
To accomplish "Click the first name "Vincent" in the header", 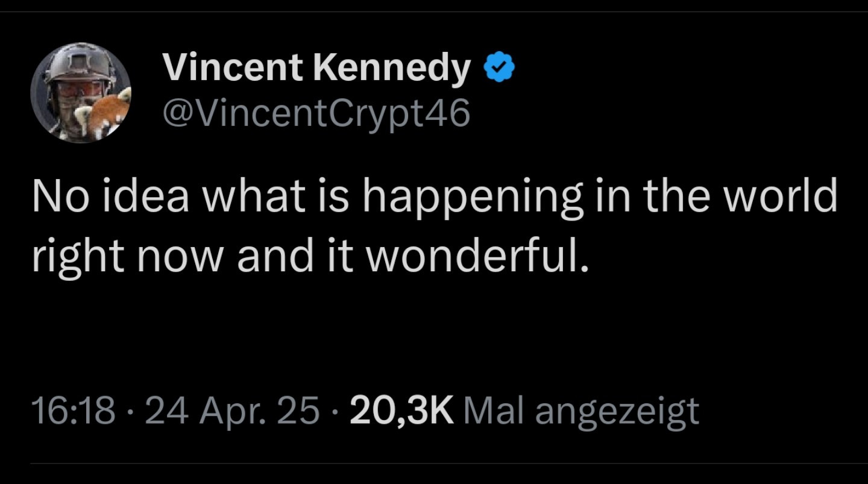I will point(233,67).
